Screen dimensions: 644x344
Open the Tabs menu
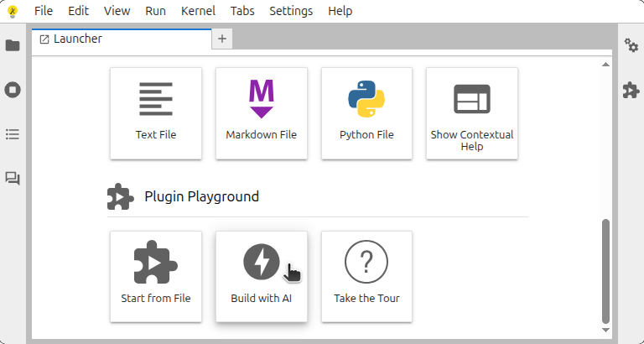(x=242, y=11)
